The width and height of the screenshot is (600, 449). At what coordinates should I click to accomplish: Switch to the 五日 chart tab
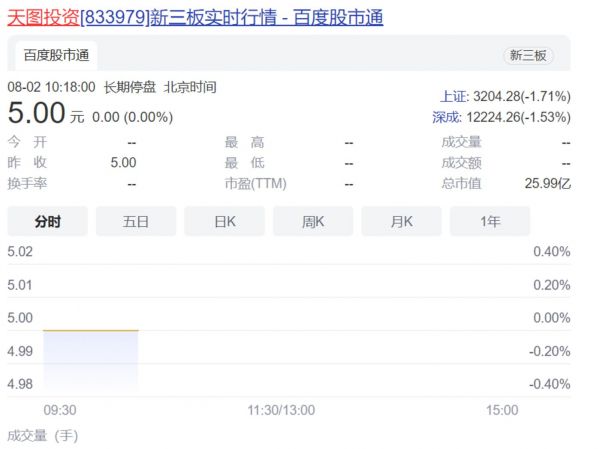[x=136, y=221]
